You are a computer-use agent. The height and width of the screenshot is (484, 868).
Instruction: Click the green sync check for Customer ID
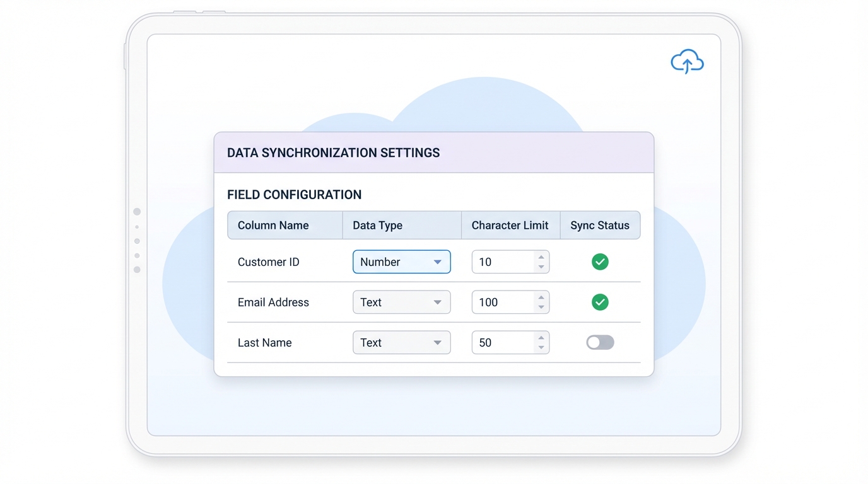point(600,262)
